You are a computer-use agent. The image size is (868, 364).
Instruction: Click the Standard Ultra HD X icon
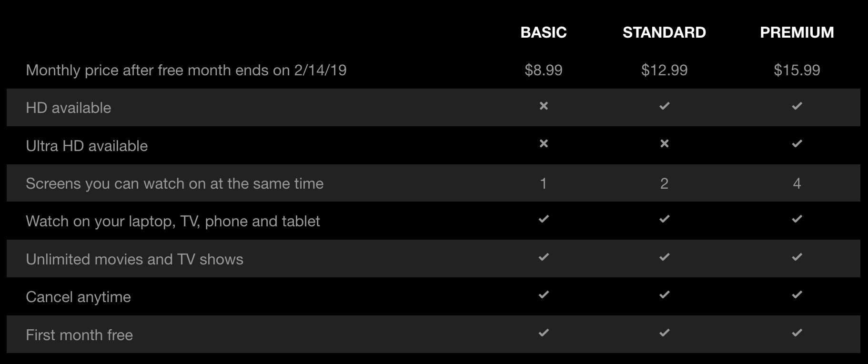point(664,143)
